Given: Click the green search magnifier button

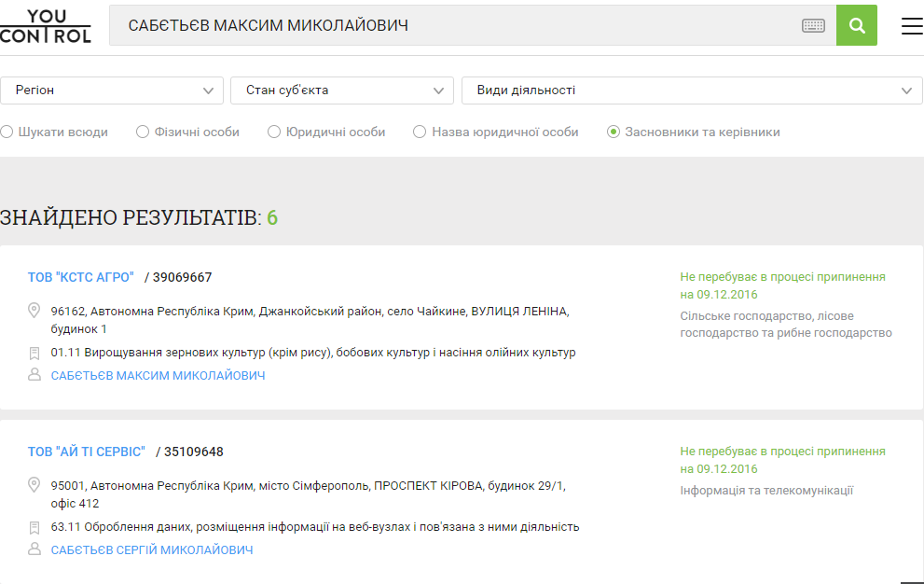Looking at the screenshot, I should (856, 25).
